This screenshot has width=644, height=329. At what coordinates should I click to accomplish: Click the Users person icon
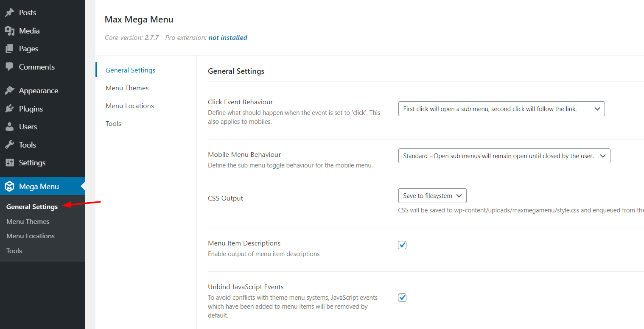click(9, 127)
